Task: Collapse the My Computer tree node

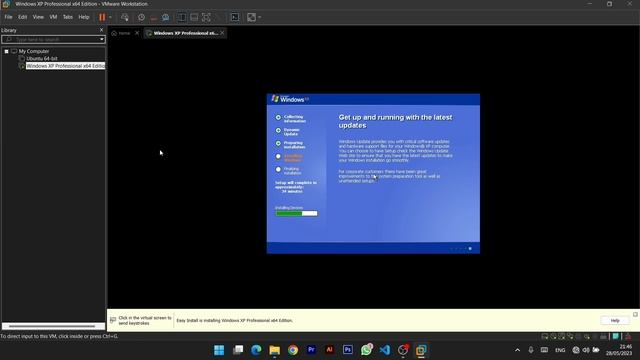Action: 7,51
